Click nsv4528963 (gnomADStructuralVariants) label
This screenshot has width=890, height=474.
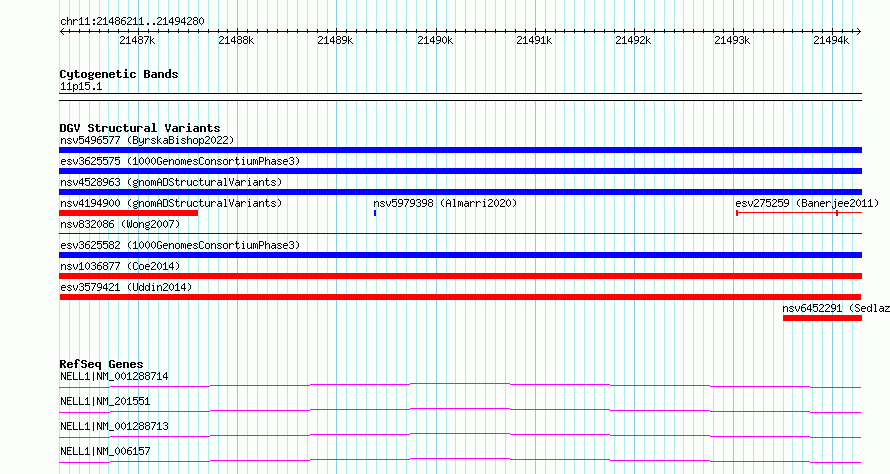(171, 182)
